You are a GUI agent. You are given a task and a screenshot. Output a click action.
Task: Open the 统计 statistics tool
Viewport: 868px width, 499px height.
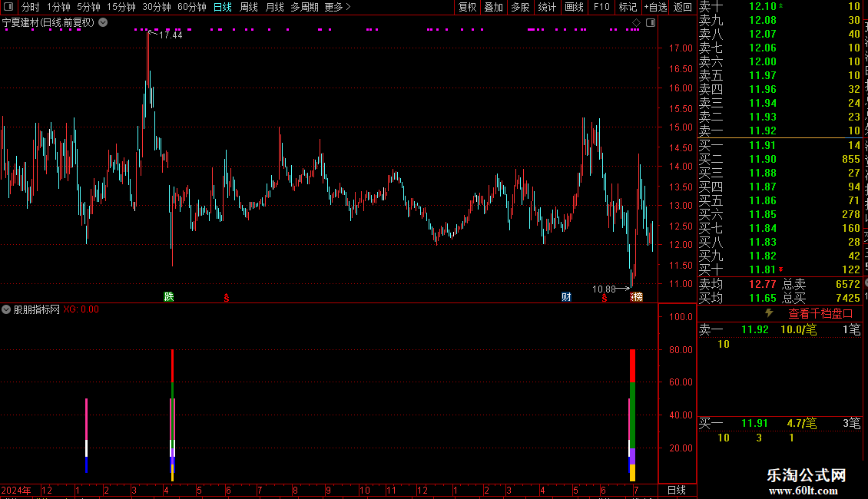[547, 7]
